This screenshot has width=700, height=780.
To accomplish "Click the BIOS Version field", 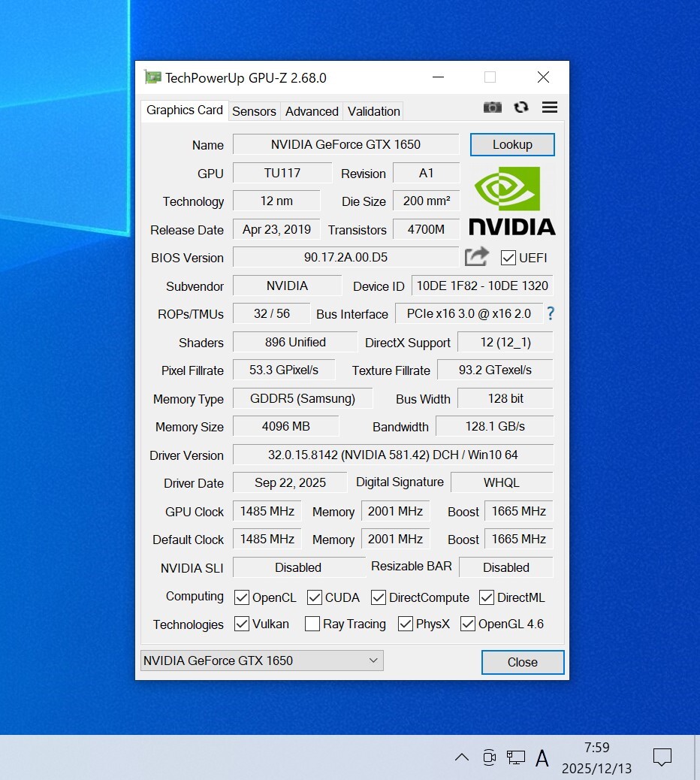I will (x=345, y=257).
